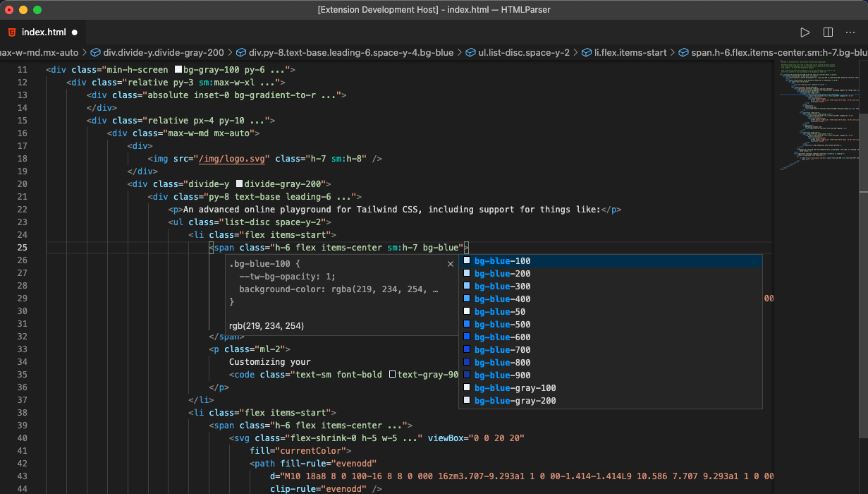Select the index.html editor tab
Screen dimensions: 868x494
point(44,32)
